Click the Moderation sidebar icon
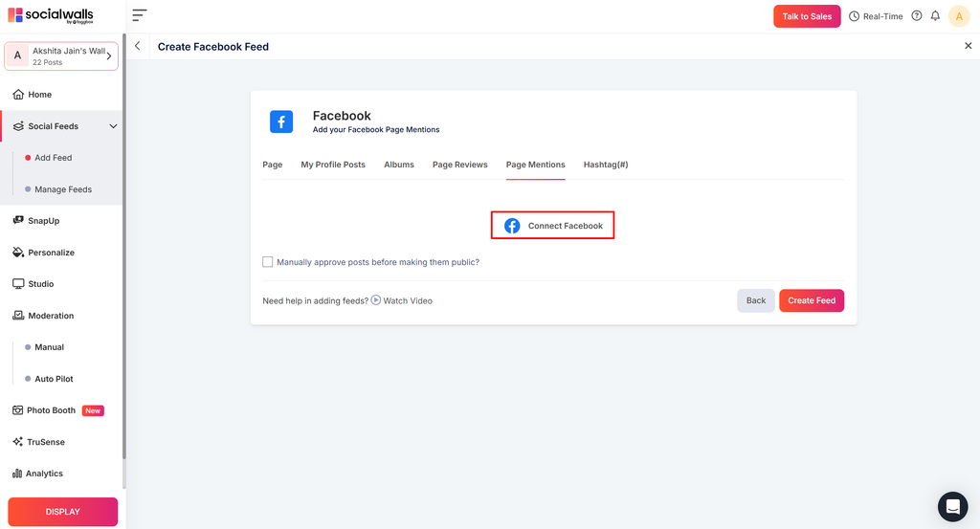980x529 pixels. [18, 316]
